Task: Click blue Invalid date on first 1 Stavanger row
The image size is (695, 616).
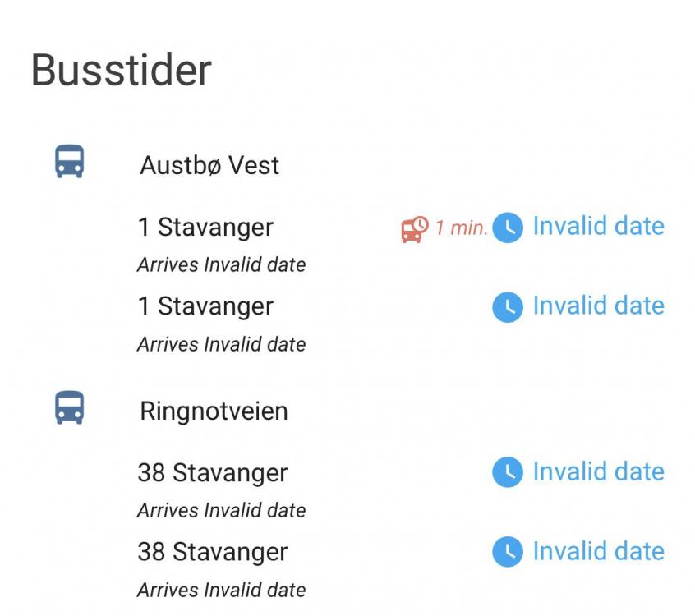Action: pos(598,226)
